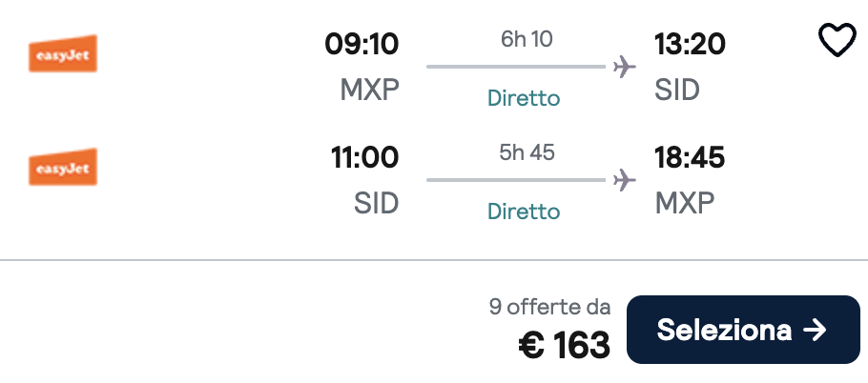The height and width of the screenshot is (383, 868).
Task: Click the 5h 45 duration text
Action: tap(527, 152)
